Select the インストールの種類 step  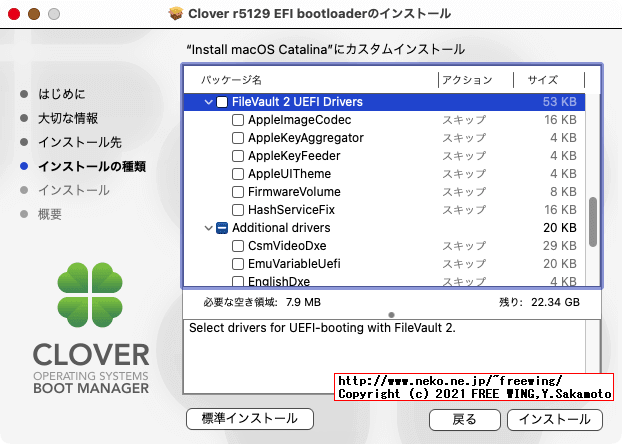(92, 166)
